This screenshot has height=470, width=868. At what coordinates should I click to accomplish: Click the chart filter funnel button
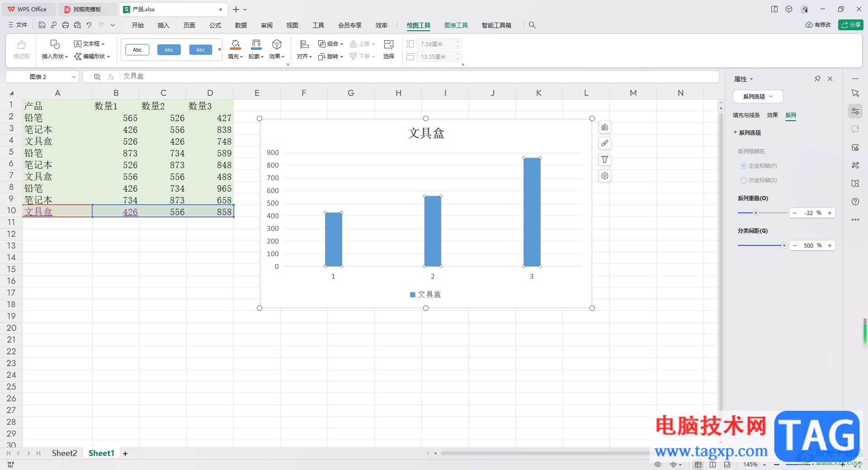605,160
